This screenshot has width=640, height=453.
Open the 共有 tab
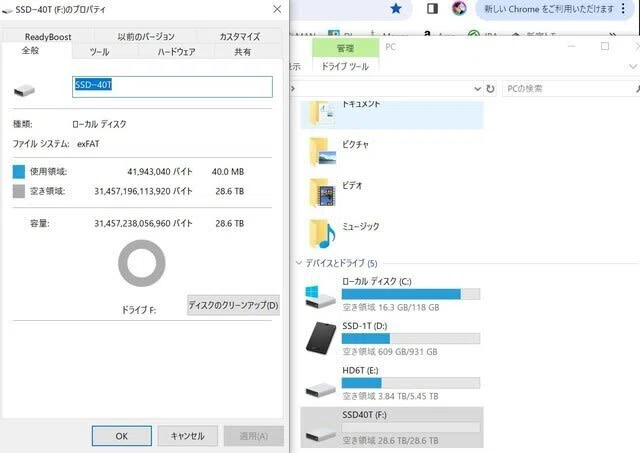click(242, 52)
